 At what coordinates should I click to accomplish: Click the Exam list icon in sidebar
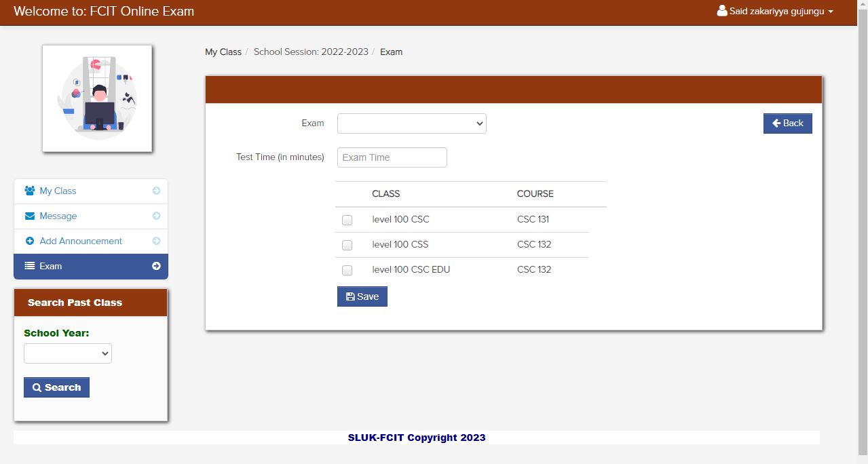click(30, 266)
